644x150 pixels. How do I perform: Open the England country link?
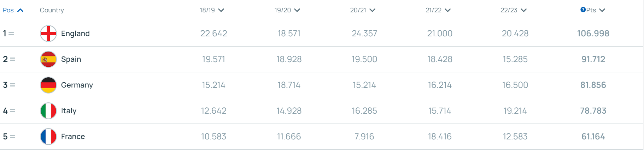coord(75,34)
